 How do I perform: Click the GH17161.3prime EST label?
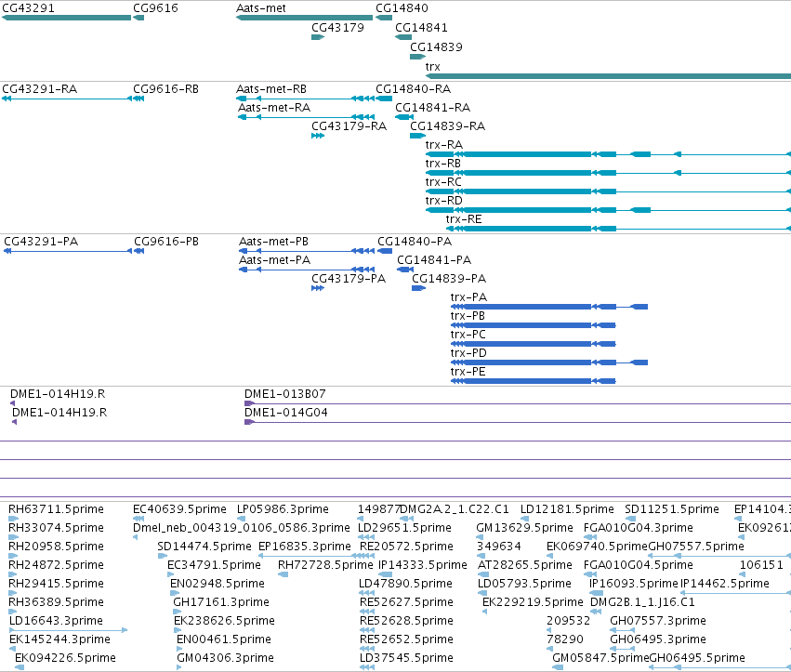(221, 602)
